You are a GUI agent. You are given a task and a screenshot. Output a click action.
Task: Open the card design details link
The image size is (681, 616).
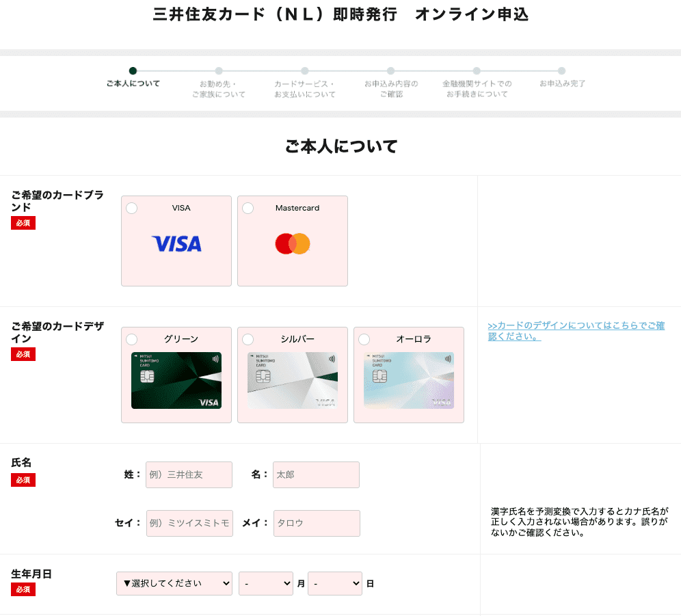point(576,331)
